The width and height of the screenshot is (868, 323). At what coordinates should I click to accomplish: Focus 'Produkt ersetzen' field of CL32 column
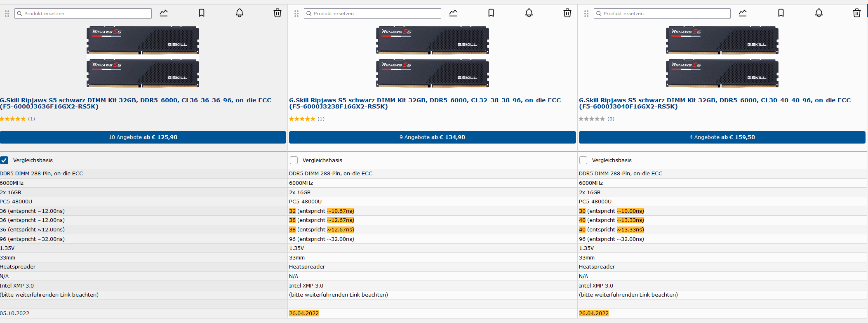373,14
